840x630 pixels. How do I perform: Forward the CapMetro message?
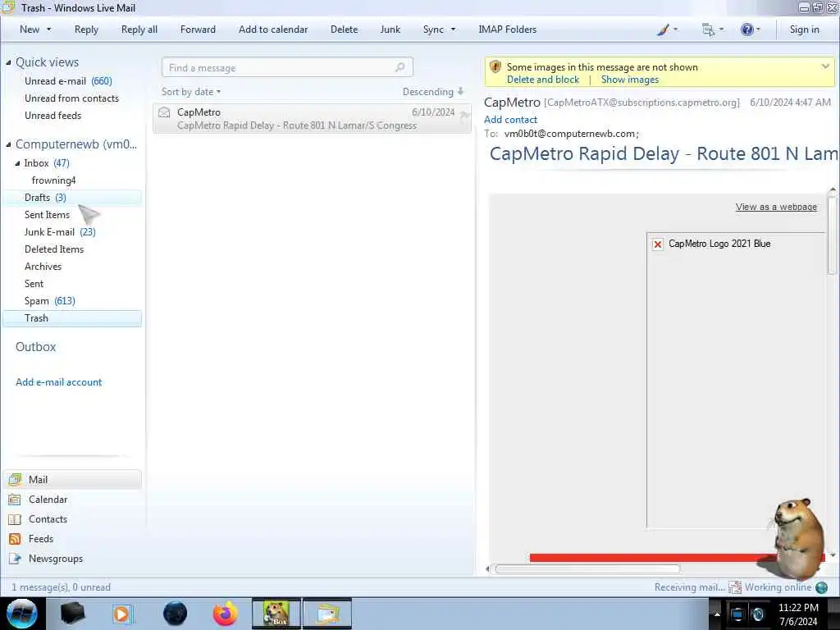(x=198, y=30)
